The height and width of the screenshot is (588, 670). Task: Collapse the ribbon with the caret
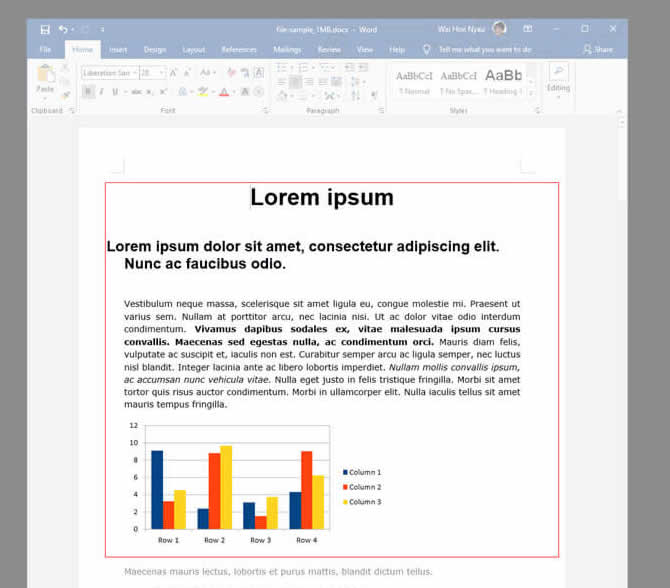[619, 111]
